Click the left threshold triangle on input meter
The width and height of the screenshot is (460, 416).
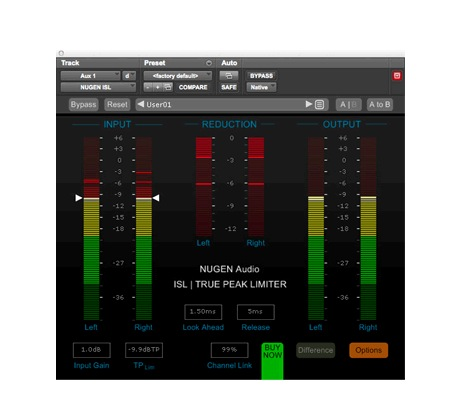[x=79, y=198]
